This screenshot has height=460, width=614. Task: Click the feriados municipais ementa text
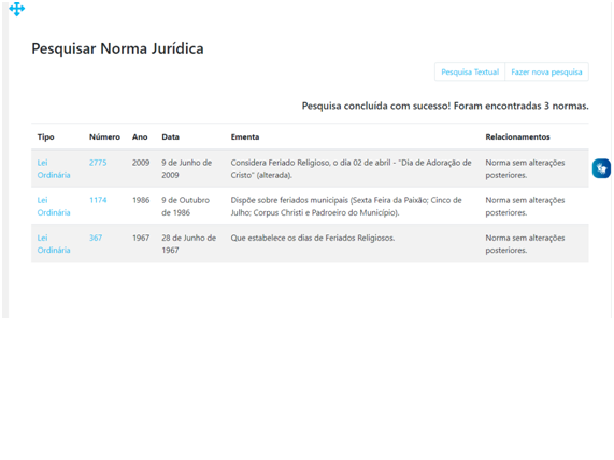coord(346,206)
